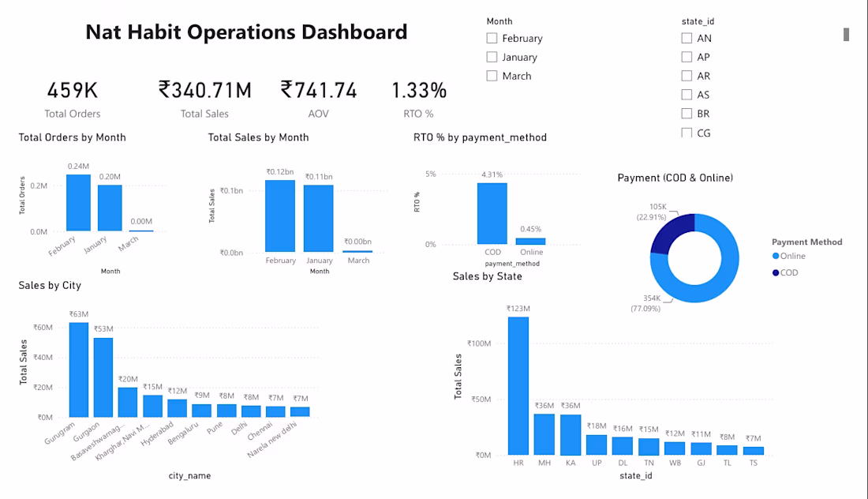Click the Hyderabad bar showing ₹12M
The width and height of the screenshot is (868, 499).
tap(177, 408)
